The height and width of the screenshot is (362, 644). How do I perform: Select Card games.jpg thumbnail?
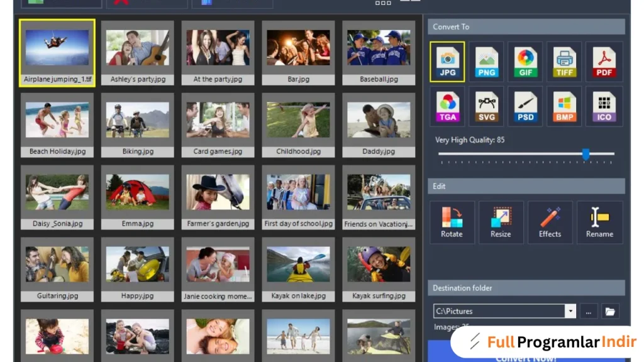(x=218, y=125)
